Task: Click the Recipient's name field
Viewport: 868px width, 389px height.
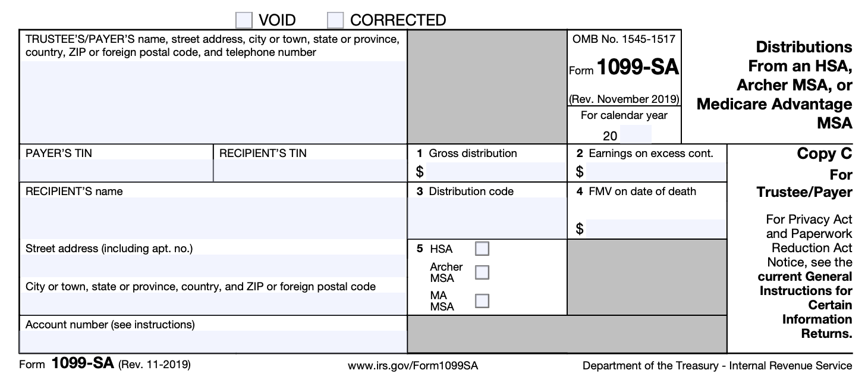Action: click(213, 218)
